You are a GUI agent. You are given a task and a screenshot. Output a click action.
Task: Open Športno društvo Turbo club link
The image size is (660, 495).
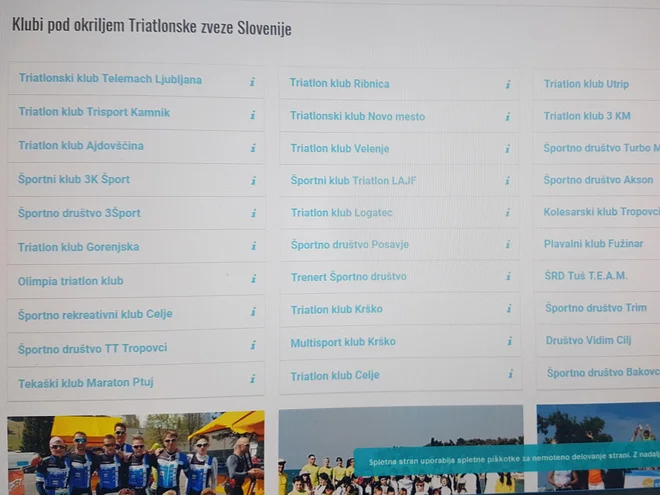pos(601,148)
